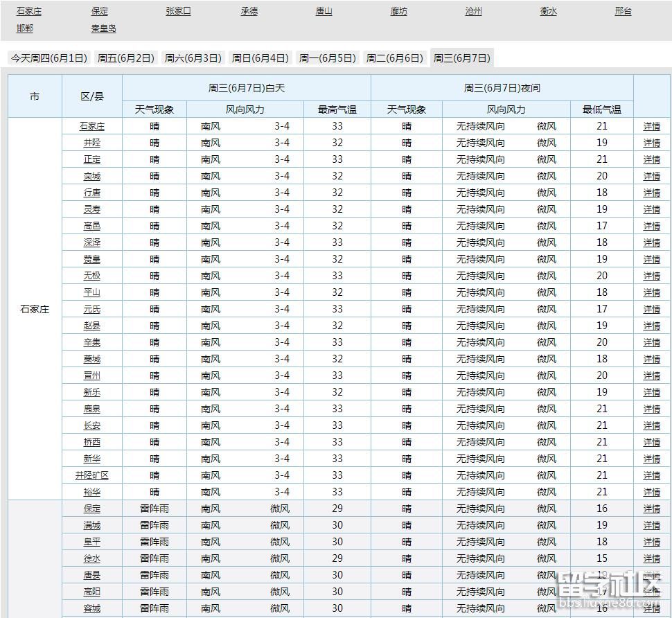
Task: Open the 石家庄 city link at top
Action: 28,12
